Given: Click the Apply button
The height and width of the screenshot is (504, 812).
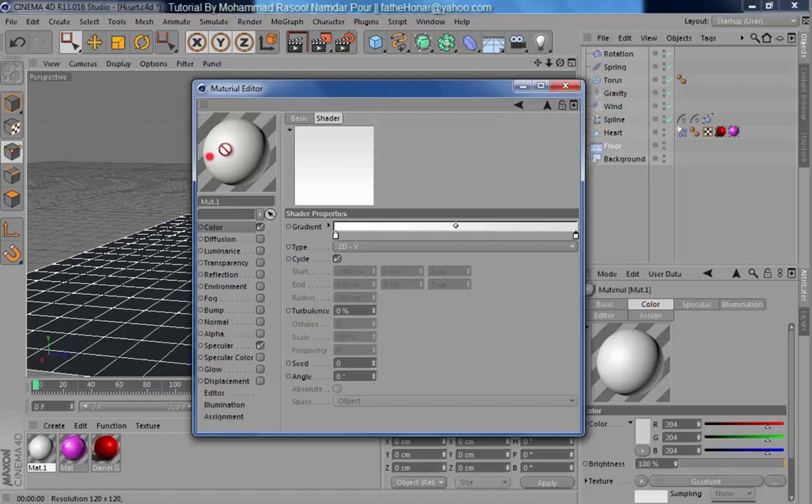Looking at the screenshot, I should [546, 483].
